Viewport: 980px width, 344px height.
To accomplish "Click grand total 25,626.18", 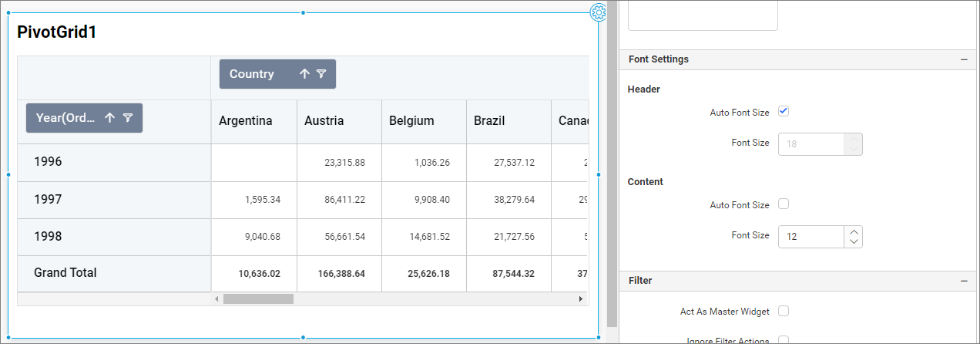I will (429, 274).
